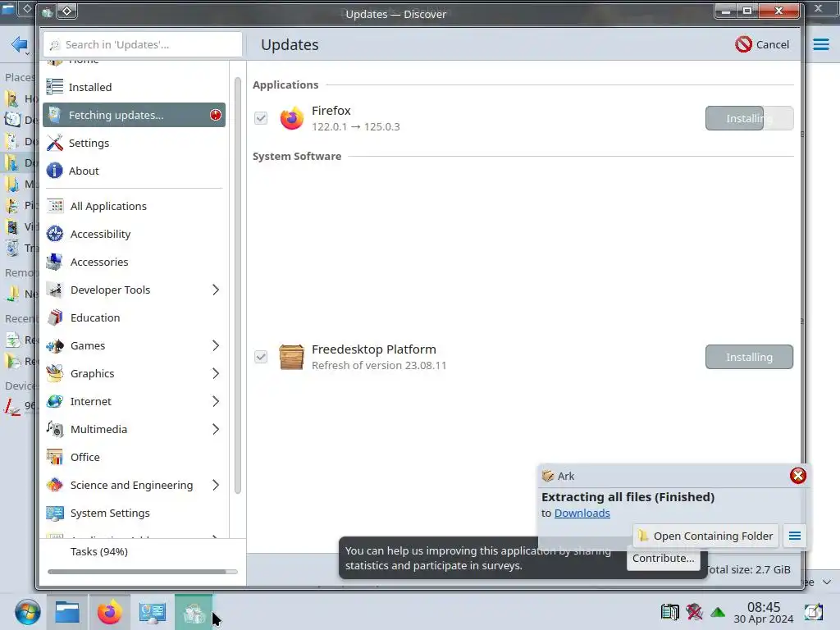Follow the Downloads link in notification

pyautogui.click(x=582, y=513)
